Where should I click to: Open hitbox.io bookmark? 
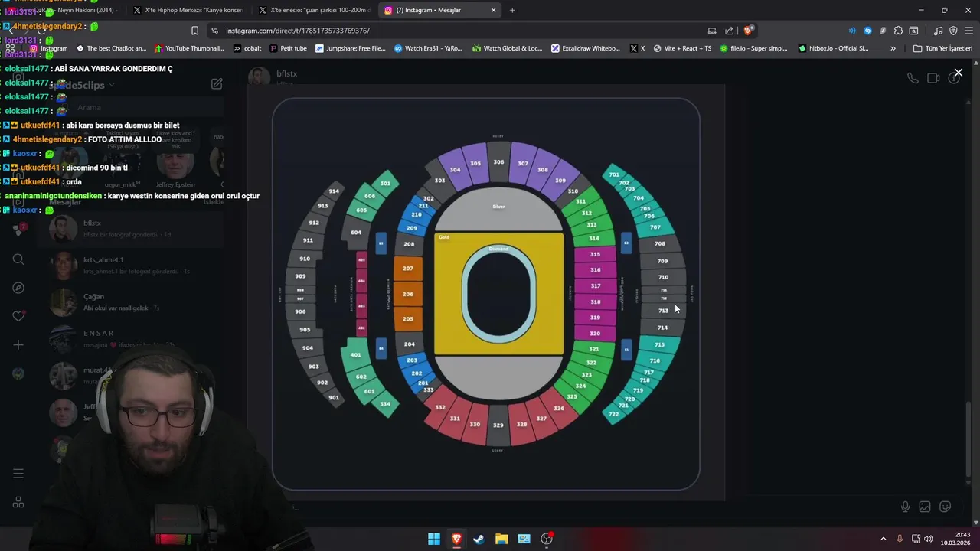(833, 48)
